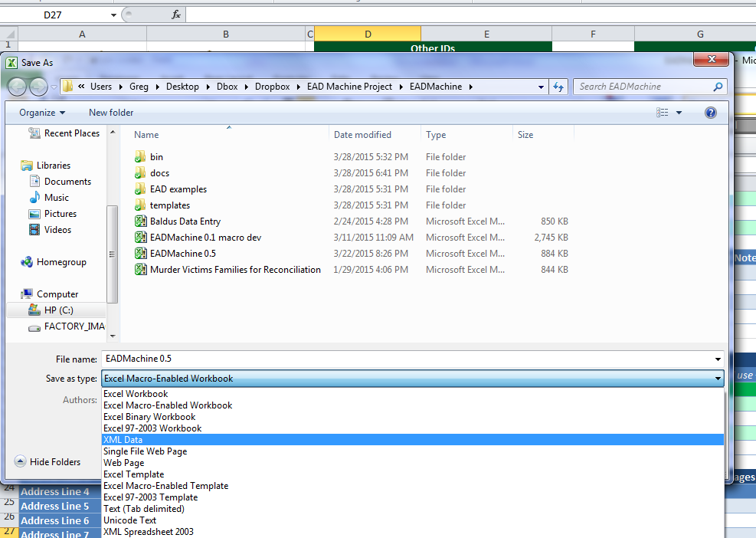Choose Excel Macro-Enabled Workbook in list
756x538 pixels.
413,405
